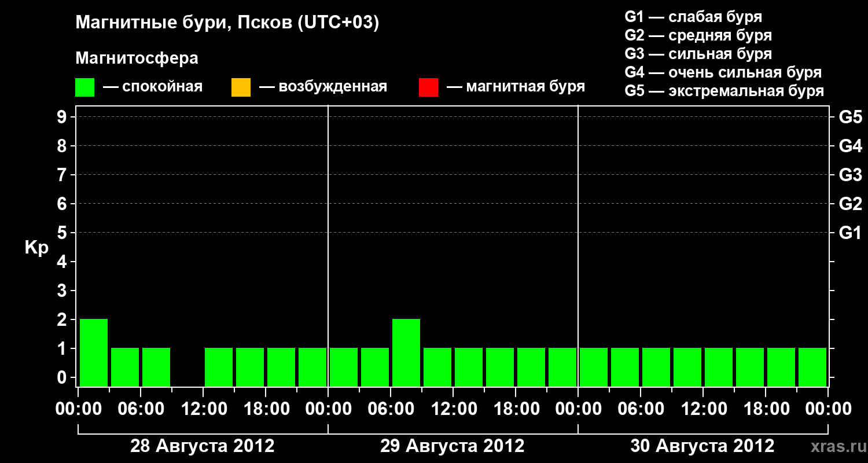Screen dimensions: 868x463
Task: Click the '06:00' time label under 28 August
Action: coord(141,409)
